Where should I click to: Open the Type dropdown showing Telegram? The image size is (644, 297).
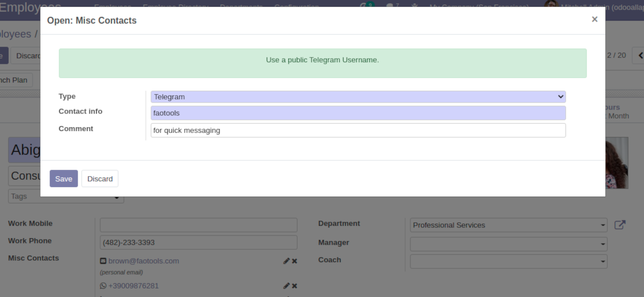coord(358,97)
